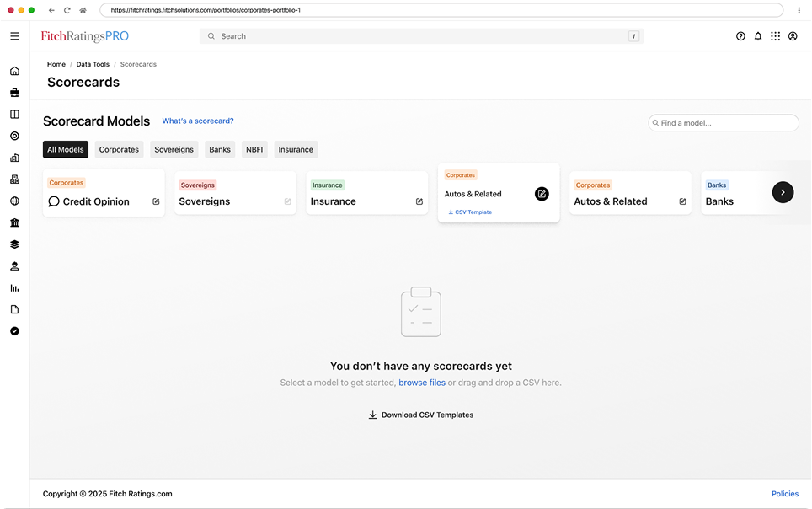Click the "What's a scorecard?" link
Viewport: 812px width, 509px height.
click(198, 121)
